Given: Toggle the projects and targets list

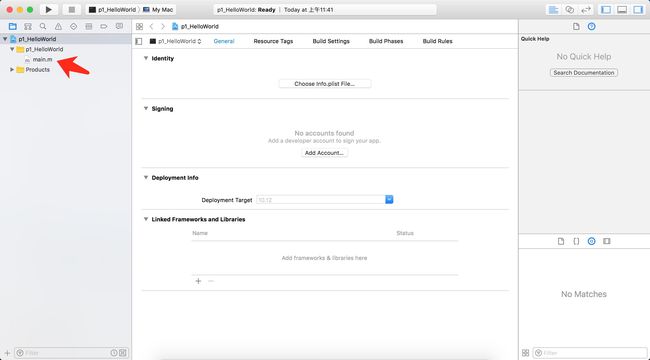Looking at the screenshot, I should coord(139,41).
